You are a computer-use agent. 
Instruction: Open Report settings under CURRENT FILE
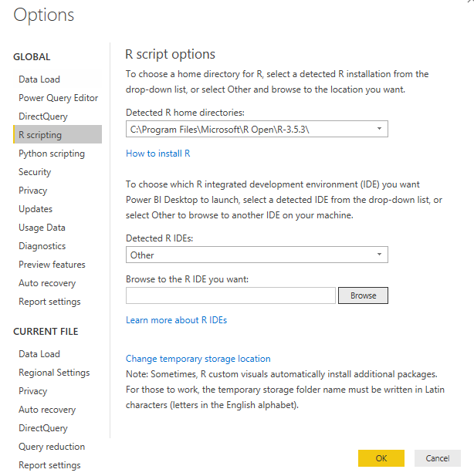(x=49, y=465)
